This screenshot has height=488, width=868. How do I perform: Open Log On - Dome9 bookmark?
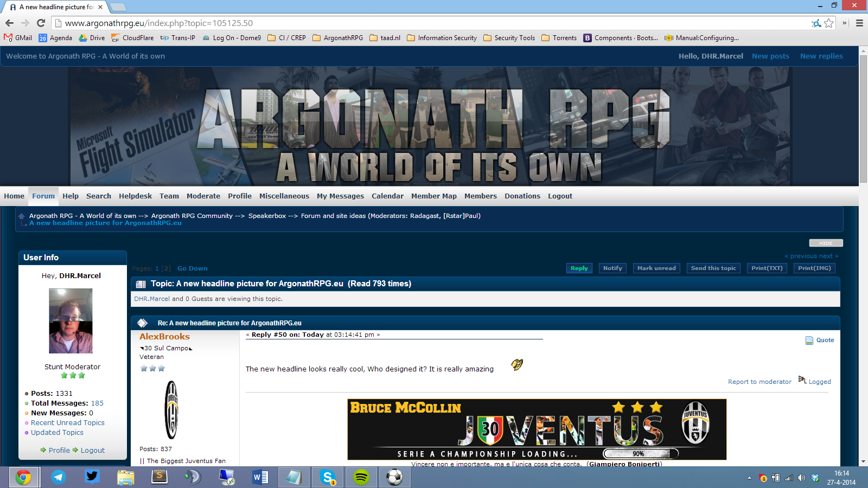(x=232, y=38)
